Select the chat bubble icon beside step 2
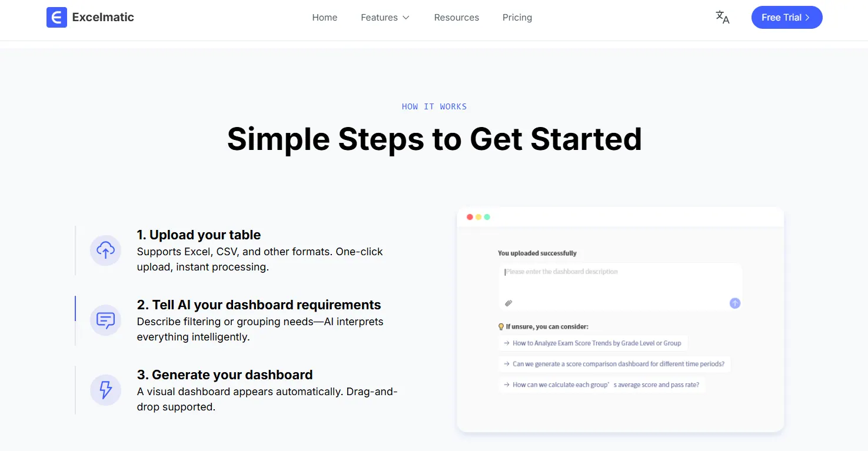 click(105, 320)
